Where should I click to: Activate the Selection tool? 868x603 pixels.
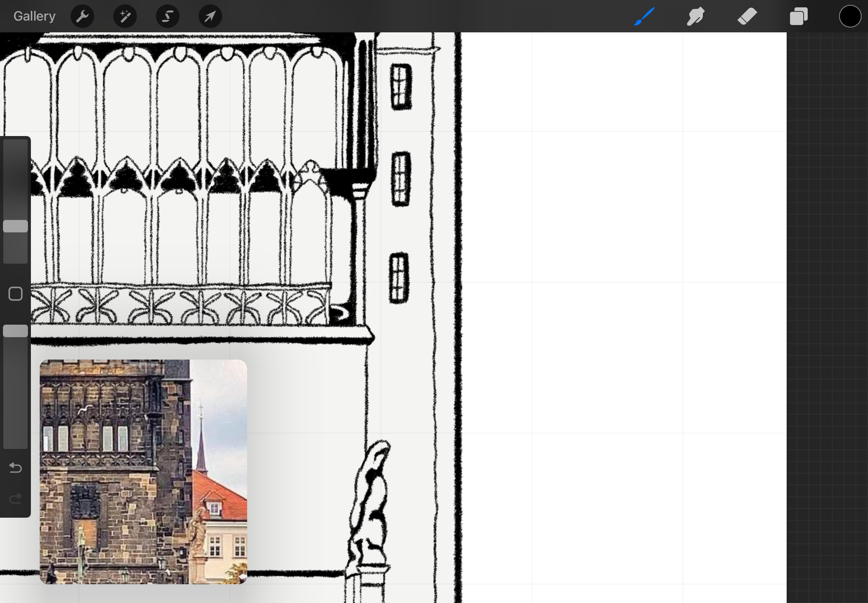click(x=167, y=16)
